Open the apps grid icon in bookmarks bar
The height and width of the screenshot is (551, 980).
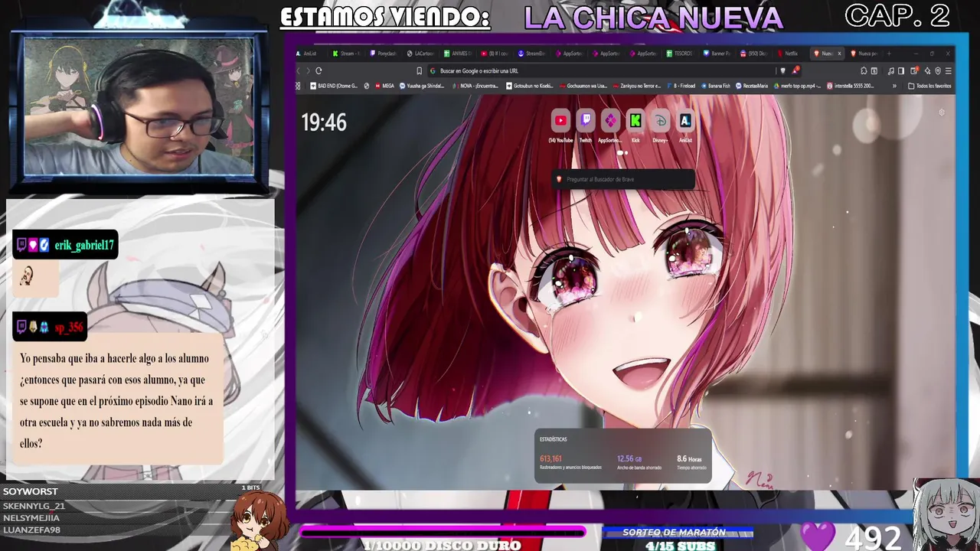click(x=298, y=86)
